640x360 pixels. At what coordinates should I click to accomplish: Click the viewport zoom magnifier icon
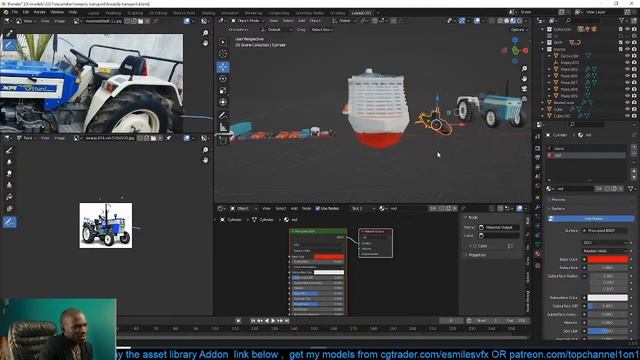[524, 69]
